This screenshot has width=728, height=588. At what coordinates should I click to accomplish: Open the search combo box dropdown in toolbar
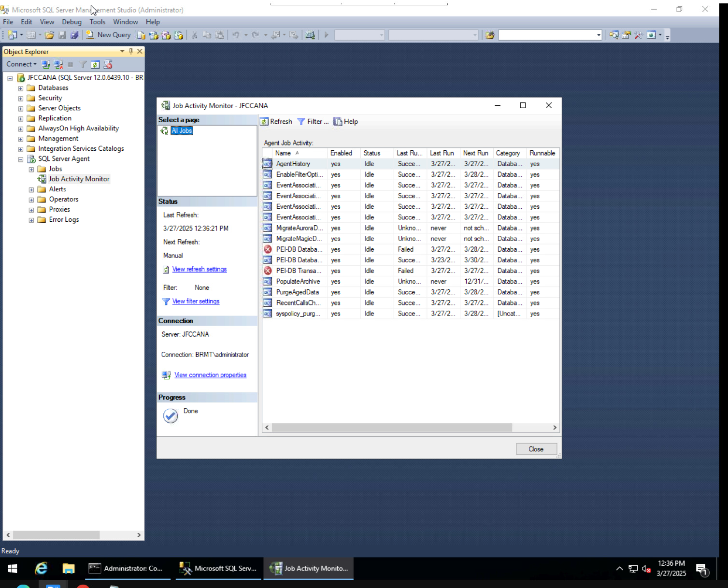[x=599, y=35]
